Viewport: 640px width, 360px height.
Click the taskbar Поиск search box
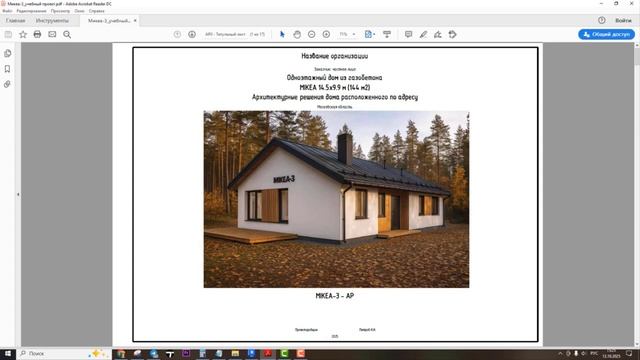click(x=63, y=353)
